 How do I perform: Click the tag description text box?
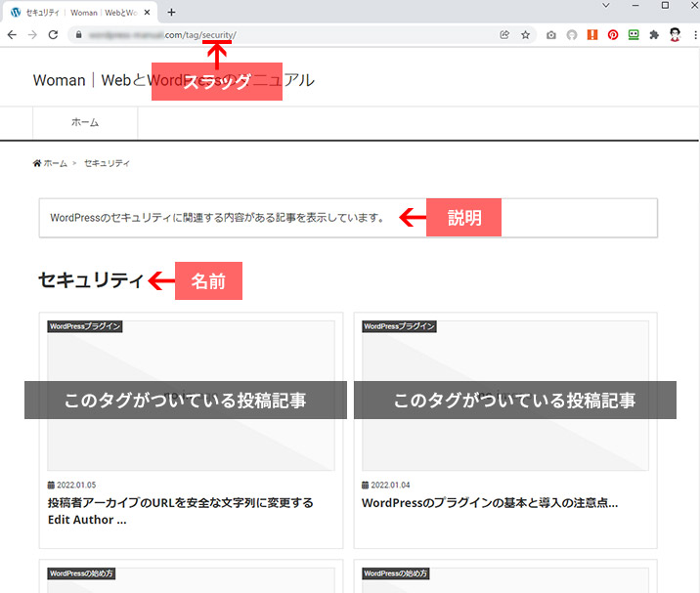(x=348, y=218)
